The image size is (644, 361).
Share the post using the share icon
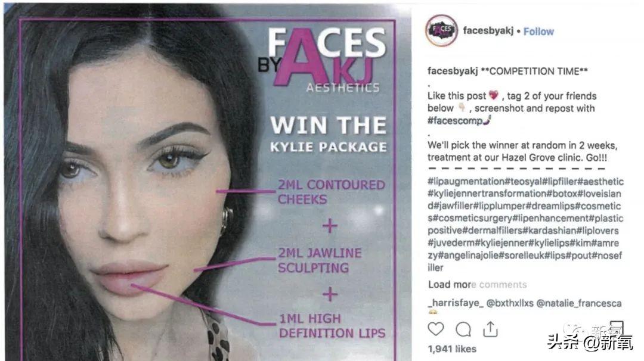tap(490, 329)
